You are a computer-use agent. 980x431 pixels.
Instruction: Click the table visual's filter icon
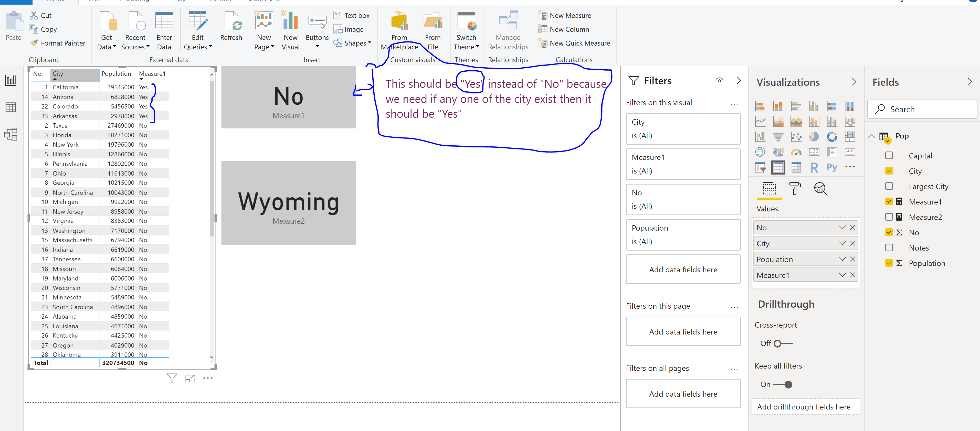tap(172, 378)
